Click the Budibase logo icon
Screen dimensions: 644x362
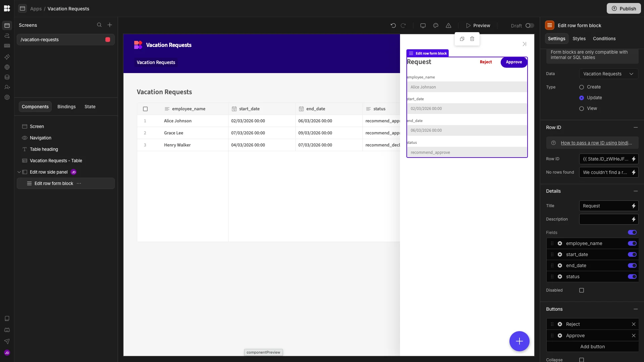pos(7,8)
